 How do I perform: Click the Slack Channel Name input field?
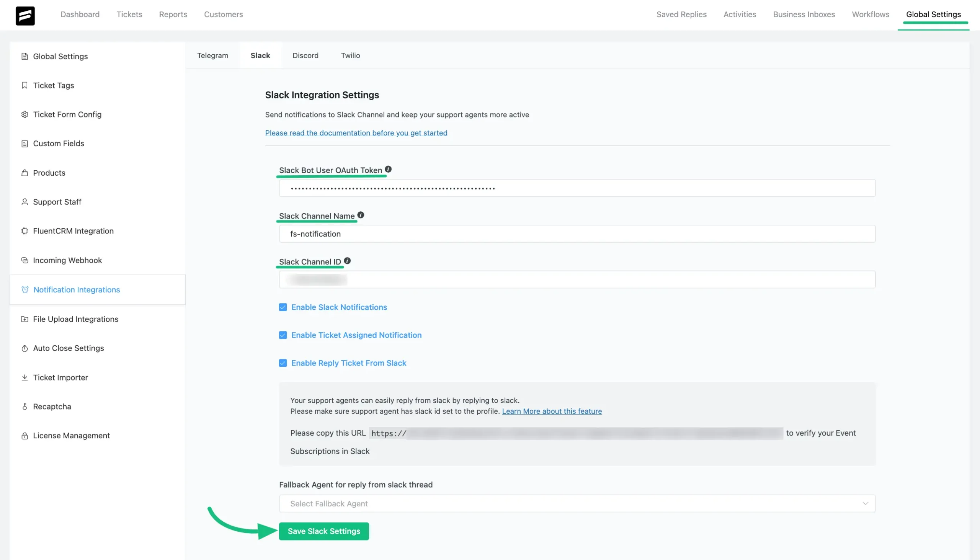pos(577,234)
